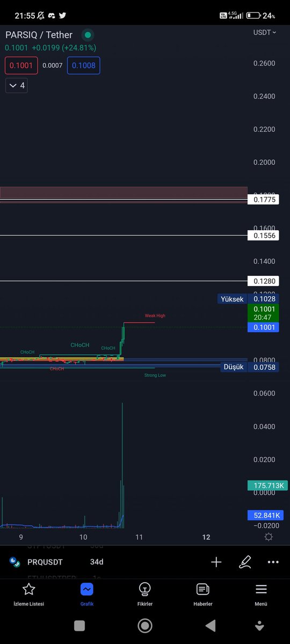
Task: Switch to the Grafik tab
Action: click(x=87, y=595)
